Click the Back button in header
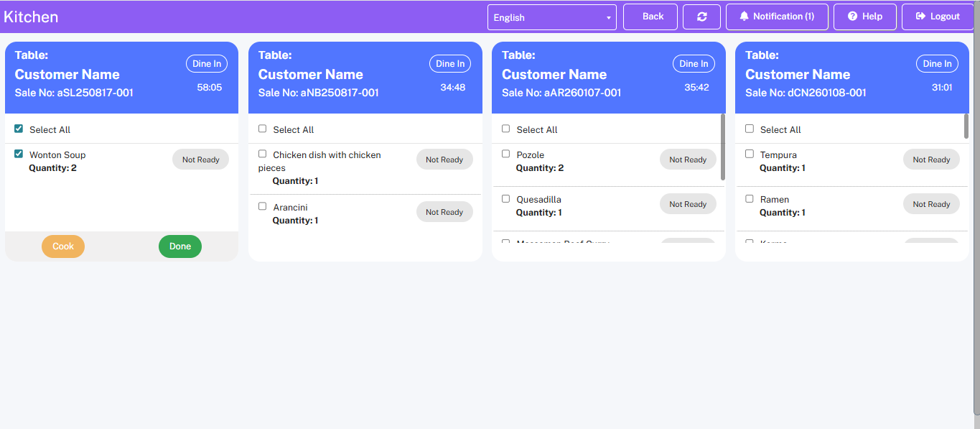The width and height of the screenshot is (980, 429). [x=650, y=17]
